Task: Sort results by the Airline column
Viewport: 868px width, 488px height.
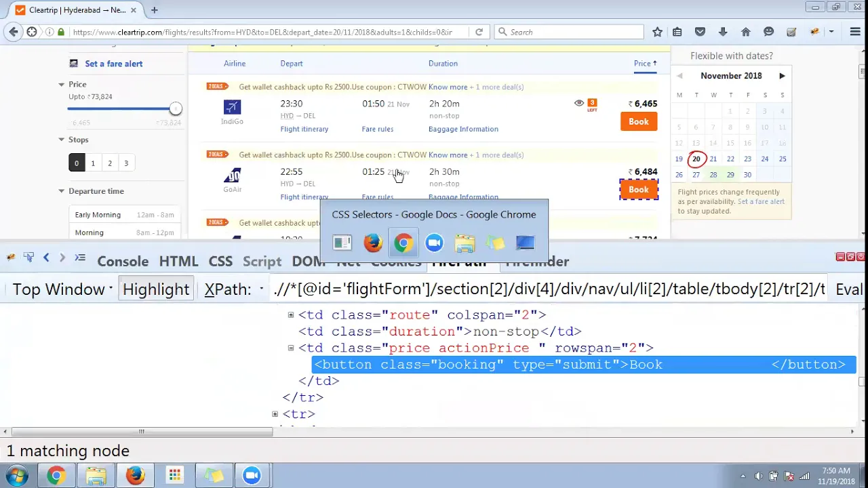Action: (235, 64)
